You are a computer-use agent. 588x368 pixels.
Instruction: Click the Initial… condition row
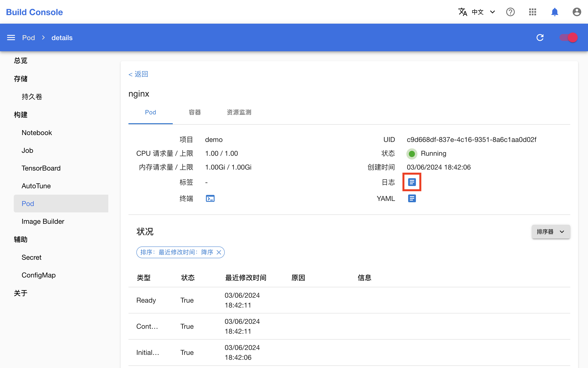point(349,352)
